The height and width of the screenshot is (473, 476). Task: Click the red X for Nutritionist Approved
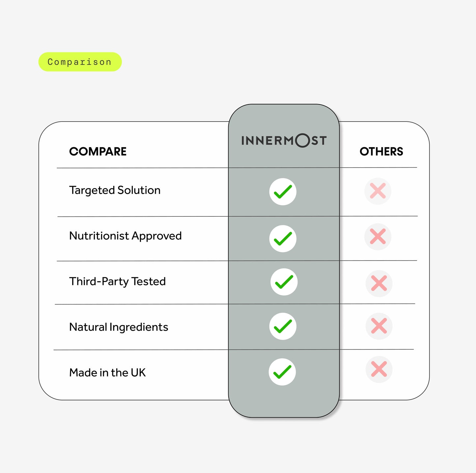point(378,237)
